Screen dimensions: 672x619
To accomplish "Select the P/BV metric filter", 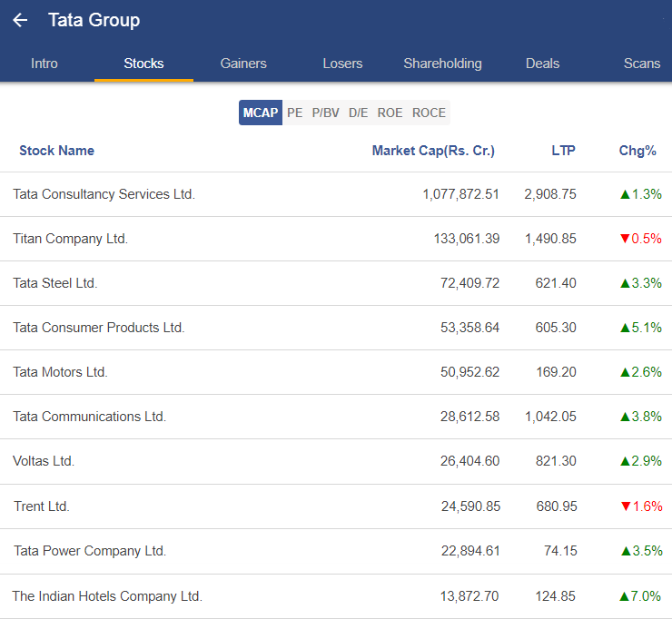I will 325,113.
